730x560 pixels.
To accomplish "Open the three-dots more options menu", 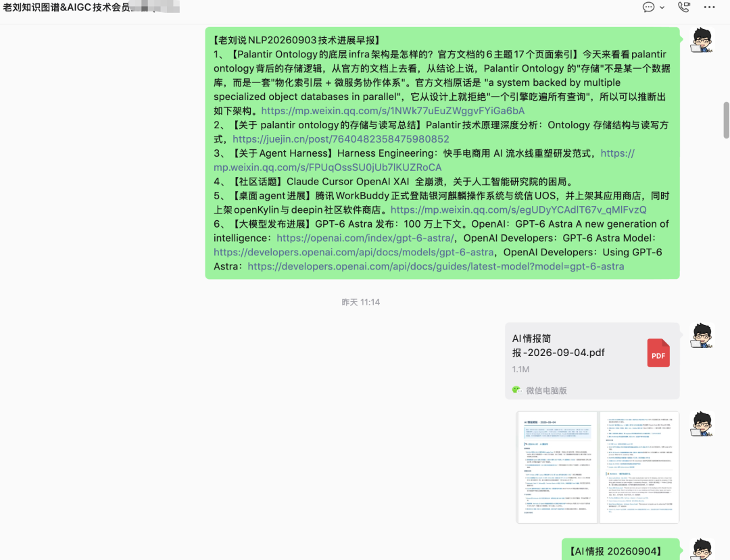I will coord(709,7).
